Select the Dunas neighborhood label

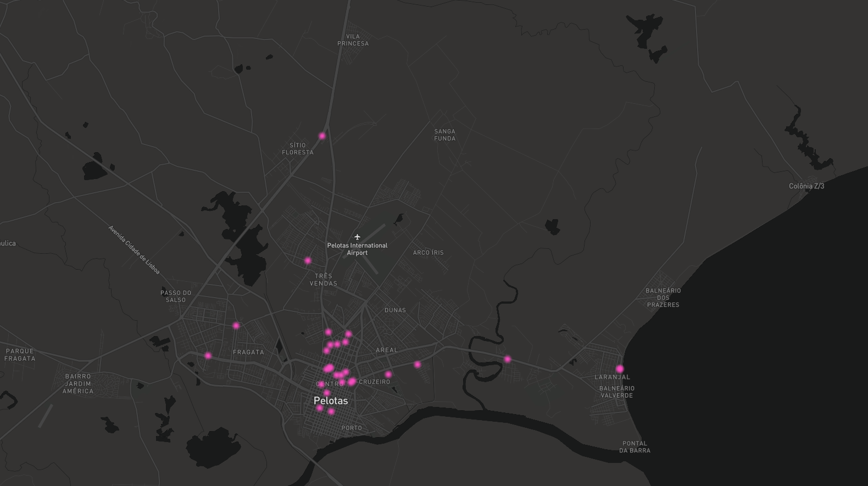[395, 310]
